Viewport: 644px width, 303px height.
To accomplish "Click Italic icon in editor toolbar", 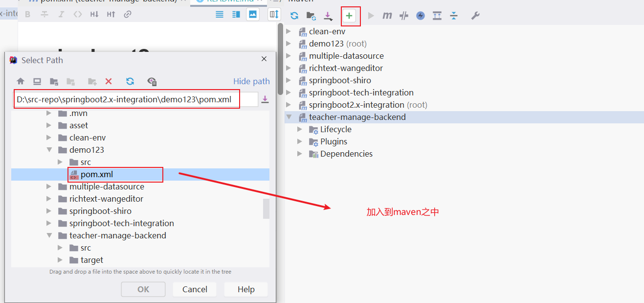I will point(61,14).
